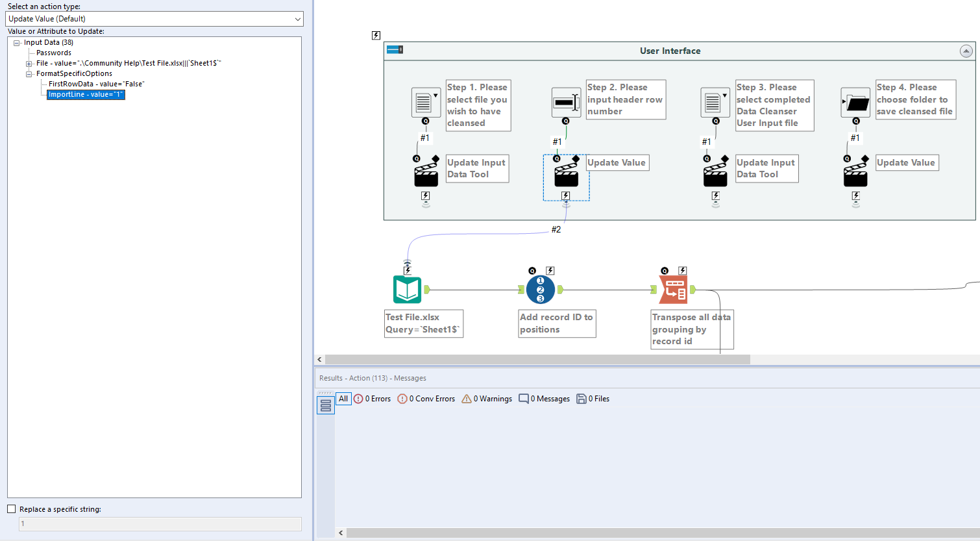Click the Update Input Data Tool action under Step 3
The width and height of the screenshot is (980, 541).
click(715, 173)
